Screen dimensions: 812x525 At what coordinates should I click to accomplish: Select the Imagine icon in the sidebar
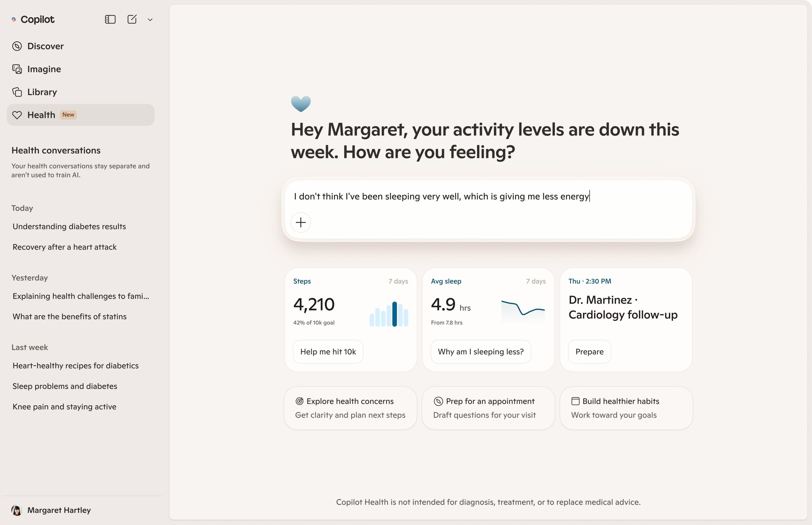[x=17, y=69]
